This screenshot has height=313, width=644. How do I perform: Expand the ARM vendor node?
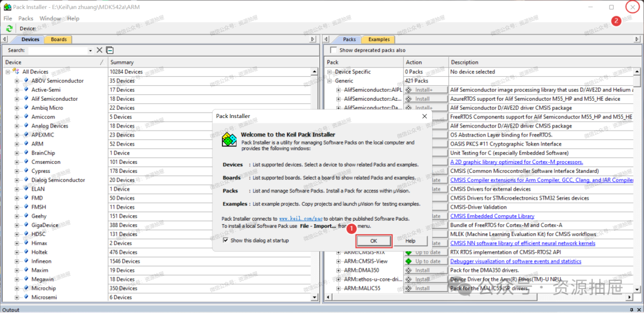tap(17, 144)
